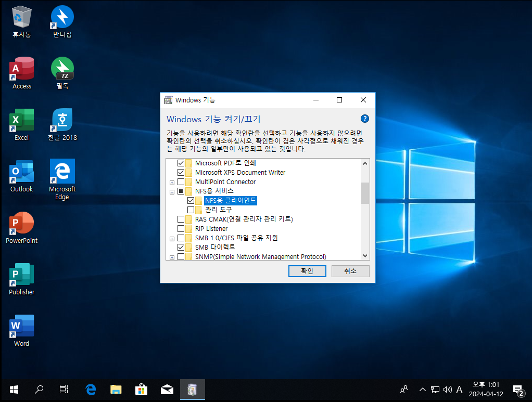Uncheck the NFS용 클라이언트 checkbox

coord(191,200)
